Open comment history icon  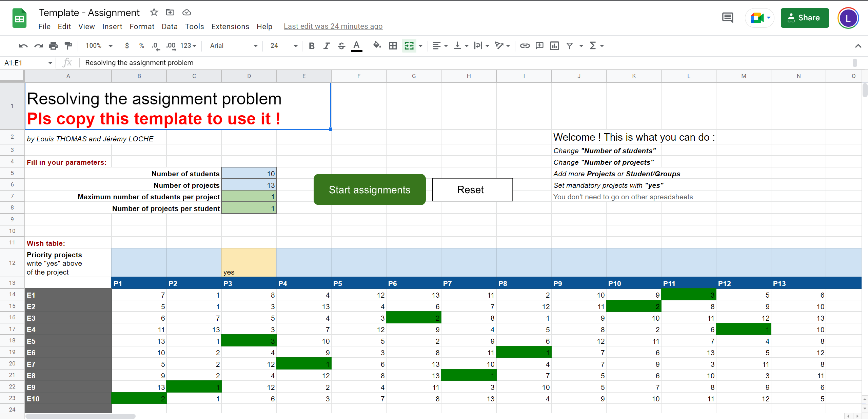click(x=727, y=18)
